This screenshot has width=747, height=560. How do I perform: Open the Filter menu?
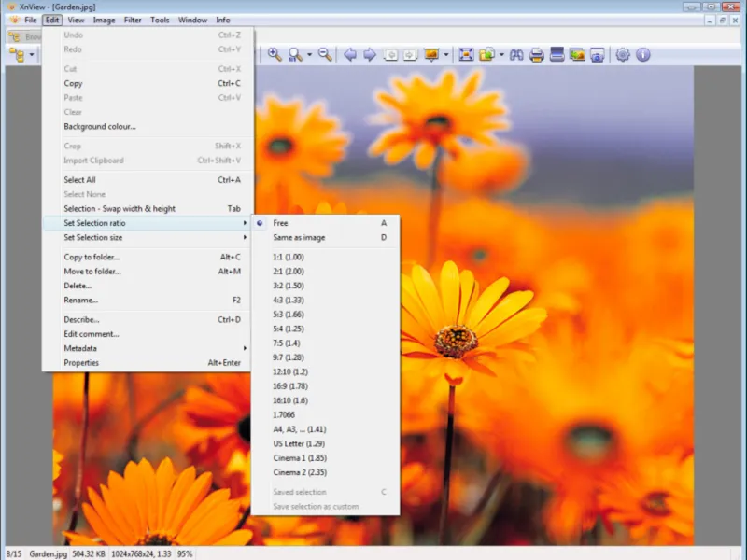click(133, 20)
